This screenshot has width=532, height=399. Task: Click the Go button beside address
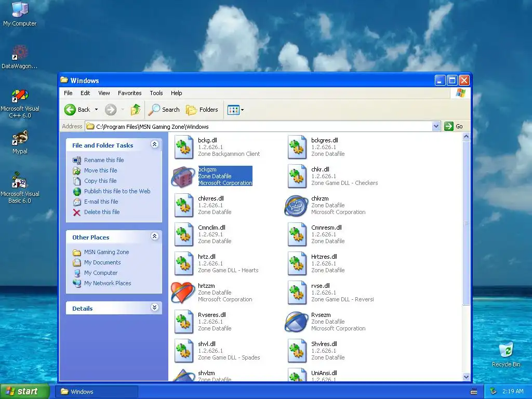[454, 126]
